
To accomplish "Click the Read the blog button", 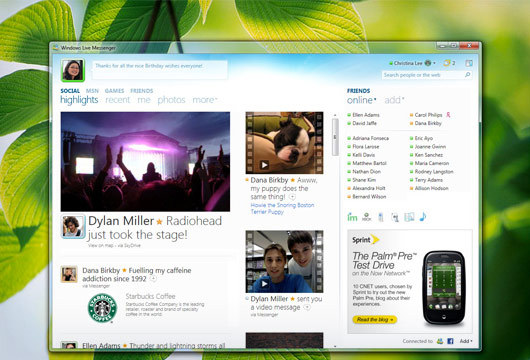I will [375, 319].
